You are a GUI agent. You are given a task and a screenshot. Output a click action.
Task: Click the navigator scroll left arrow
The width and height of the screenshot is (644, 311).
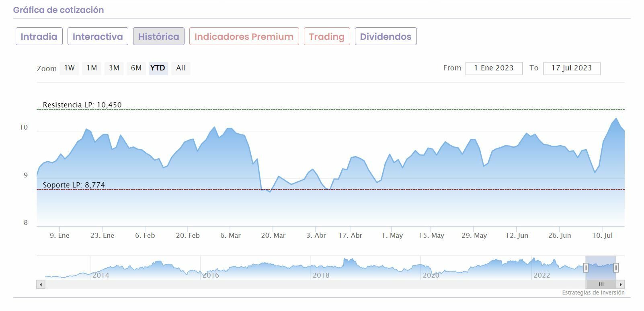pyautogui.click(x=41, y=284)
